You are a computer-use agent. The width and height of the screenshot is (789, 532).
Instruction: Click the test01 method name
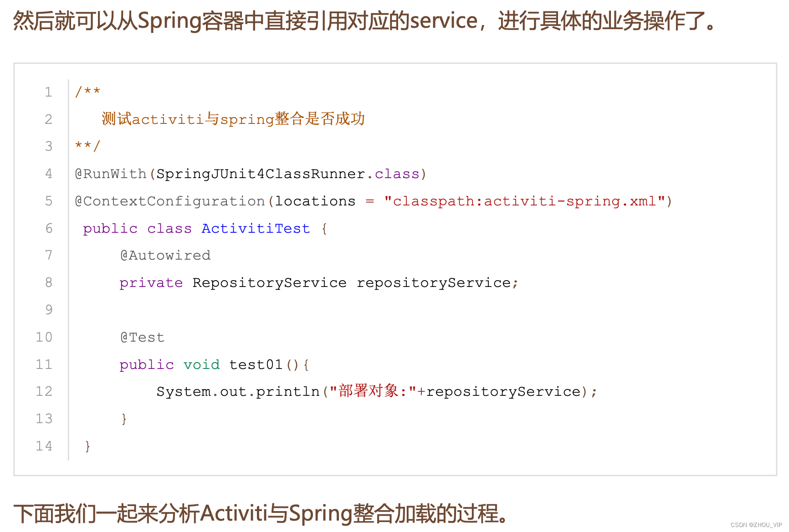pyautogui.click(x=255, y=364)
